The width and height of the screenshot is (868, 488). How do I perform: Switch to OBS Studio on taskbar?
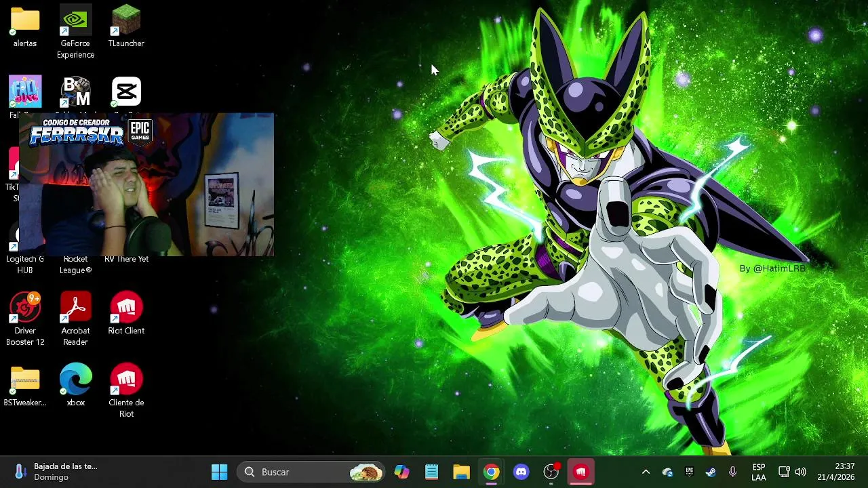tap(551, 472)
